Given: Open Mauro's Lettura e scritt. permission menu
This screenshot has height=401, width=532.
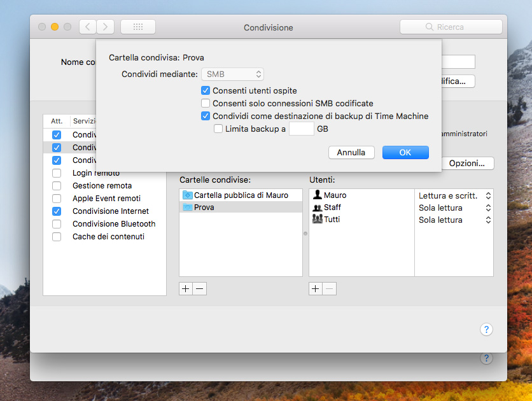Looking at the screenshot, I should point(454,195).
